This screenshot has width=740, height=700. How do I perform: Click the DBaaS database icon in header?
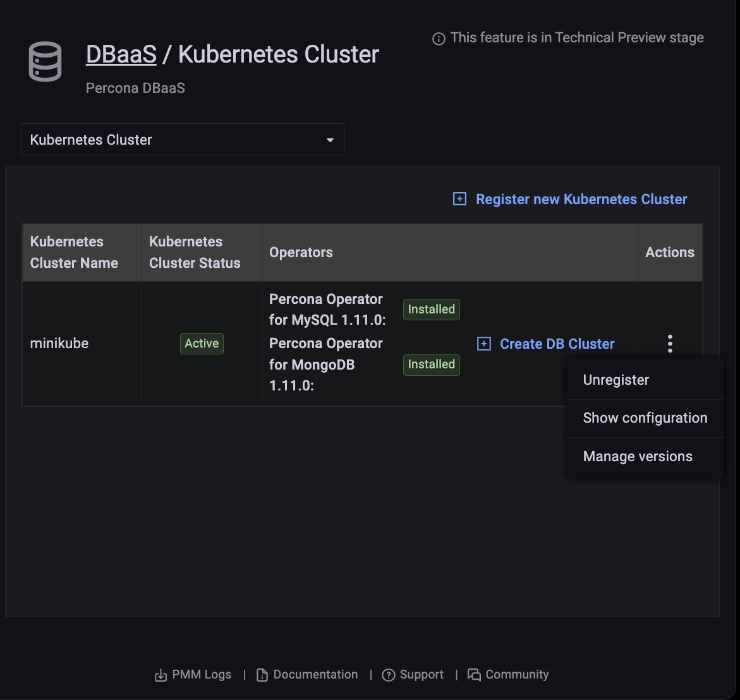[x=45, y=61]
